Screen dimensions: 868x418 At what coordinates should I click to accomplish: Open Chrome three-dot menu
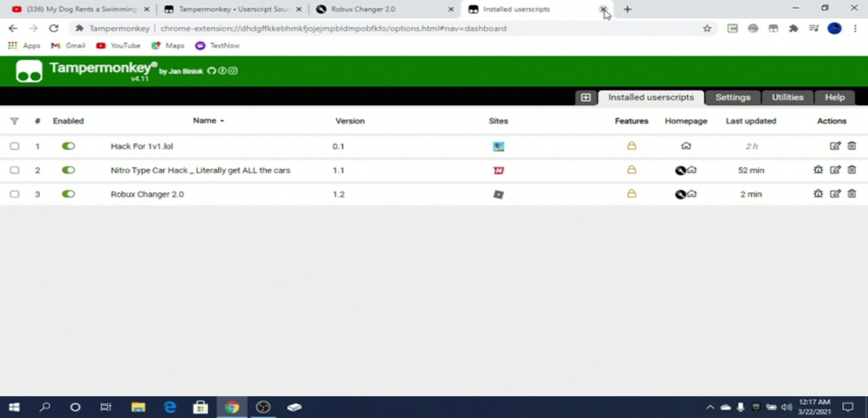click(x=855, y=28)
